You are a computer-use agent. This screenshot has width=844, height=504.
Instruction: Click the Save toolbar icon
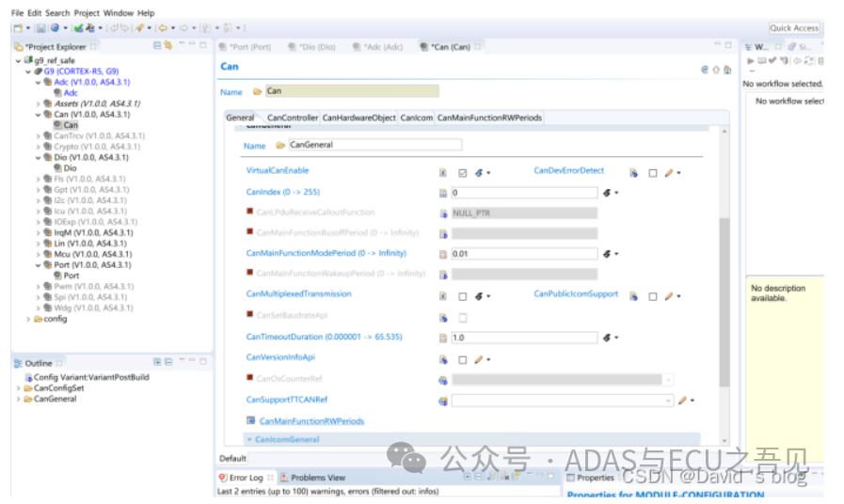[x=40, y=28]
